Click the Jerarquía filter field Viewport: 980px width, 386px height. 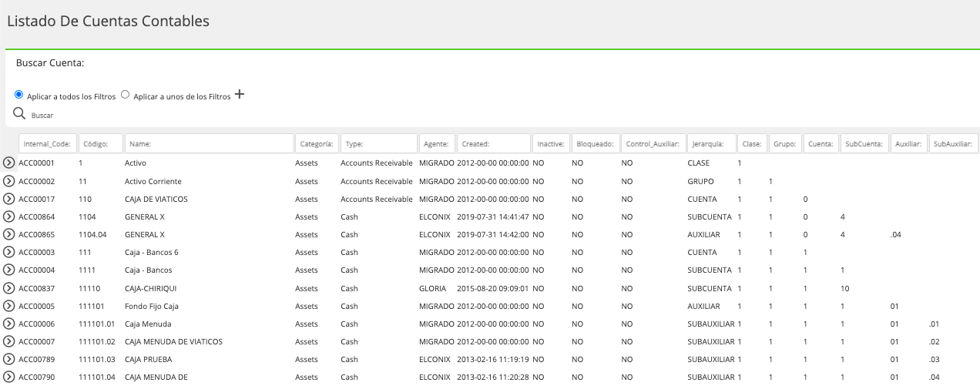(711, 143)
